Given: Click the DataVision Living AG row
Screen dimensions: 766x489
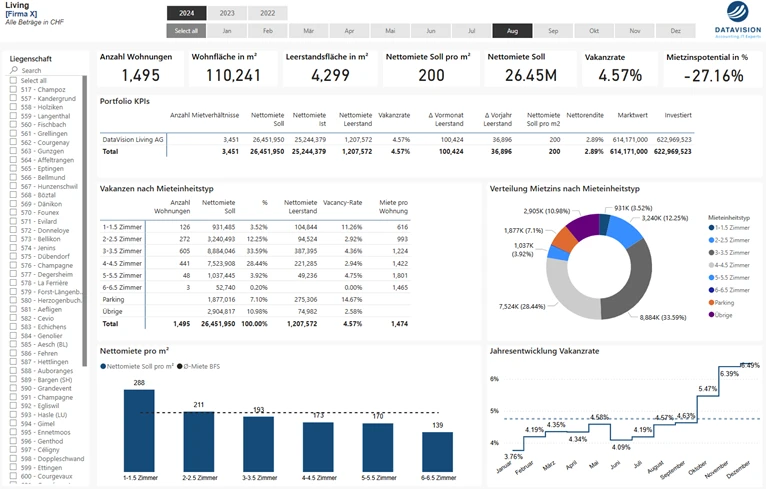Looking at the screenshot, I should pyautogui.click(x=397, y=140).
